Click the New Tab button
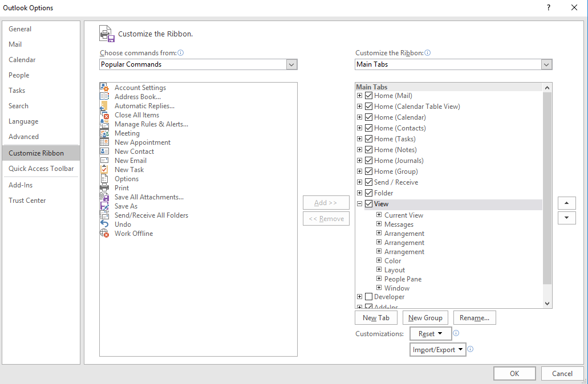This screenshot has height=384, width=588. [376, 318]
